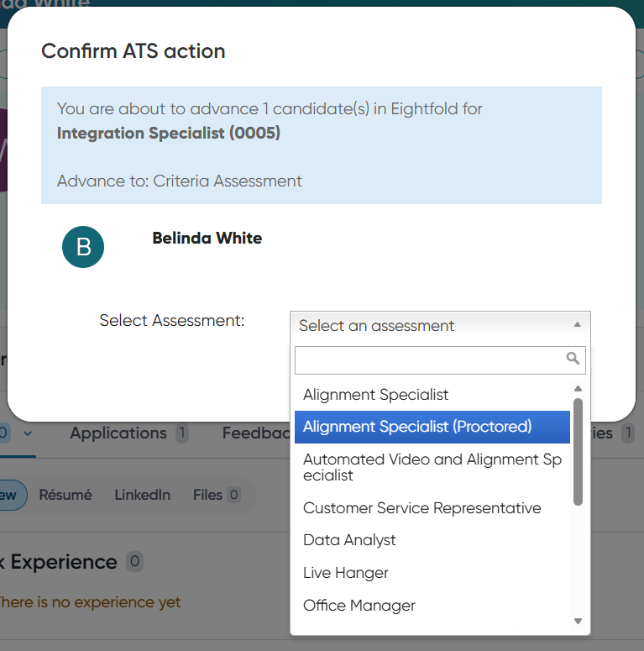Click the Belinda White candidate name
This screenshot has width=644, height=651.
point(207,239)
